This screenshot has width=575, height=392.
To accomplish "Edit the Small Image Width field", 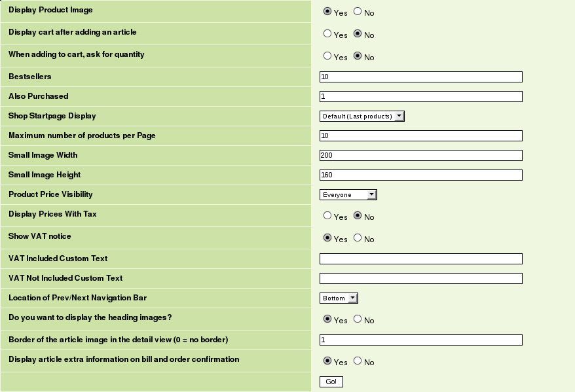I will point(420,156).
